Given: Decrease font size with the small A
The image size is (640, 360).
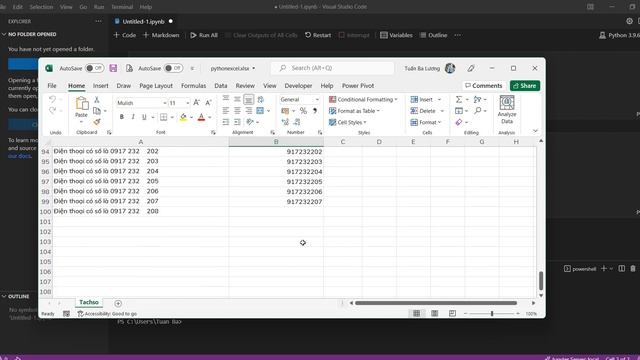Looking at the screenshot, I should click(208, 103).
